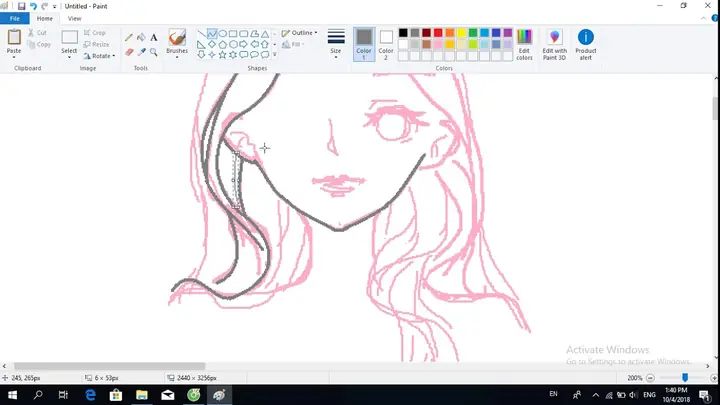Screen dimensions: 720x405
Task: Expand the Shapes gallery more arrow
Action: click(x=275, y=55)
